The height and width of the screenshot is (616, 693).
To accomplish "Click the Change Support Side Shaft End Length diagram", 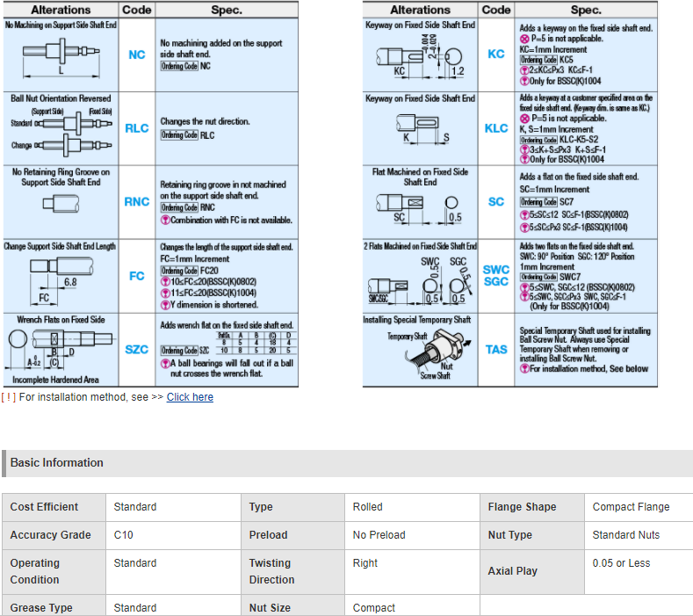I will 61,281.
